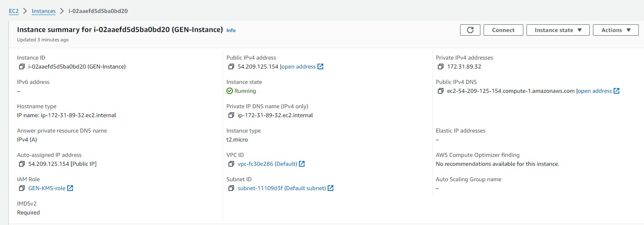Copy the Private IP DNS name
Image resolution: width=644 pixels, height=225 pixels.
pyautogui.click(x=231, y=115)
